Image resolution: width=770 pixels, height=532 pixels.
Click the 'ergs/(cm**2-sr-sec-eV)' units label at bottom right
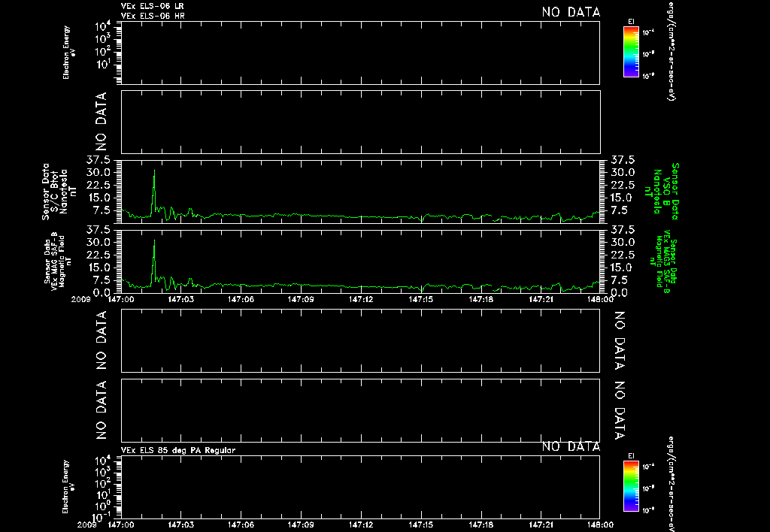pyautogui.click(x=671, y=483)
